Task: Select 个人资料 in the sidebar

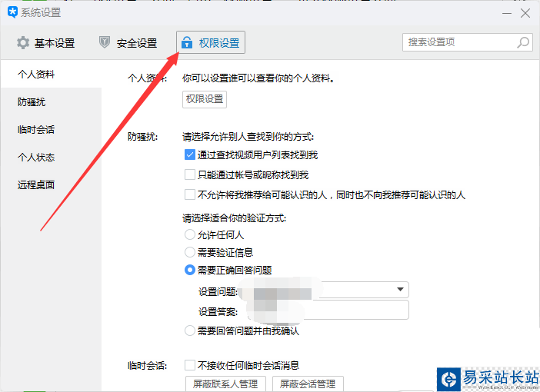Action: [51, 74]
